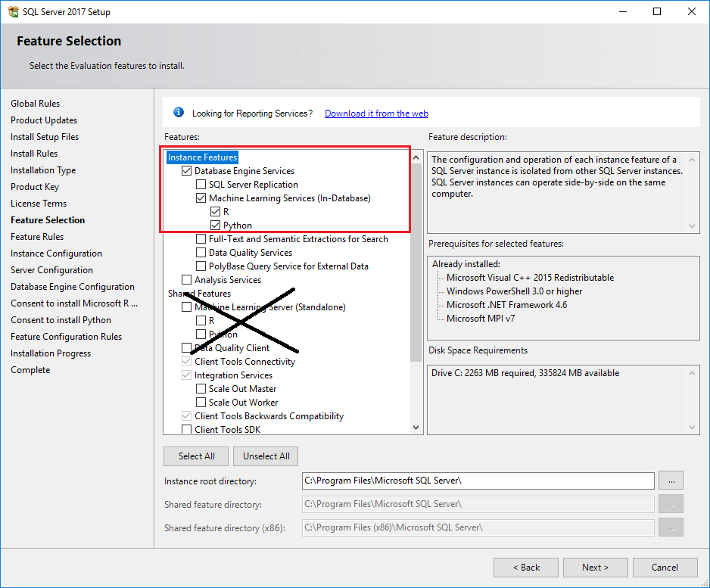Uncheck Python under Machine Learning Services
The height and width of the screenshot is (588, 710).
(x=215, y=225)
